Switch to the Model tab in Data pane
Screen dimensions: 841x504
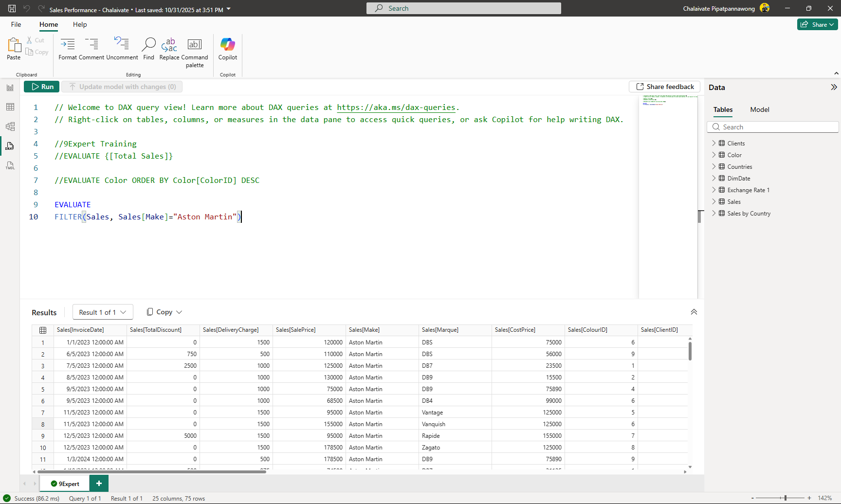759,109
